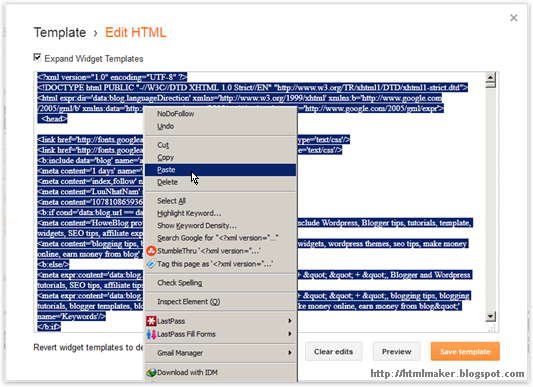This screenshot has height=387, width=533.
Task: Click the <b:else/> line in editor
Action: [x=53, y=265]
